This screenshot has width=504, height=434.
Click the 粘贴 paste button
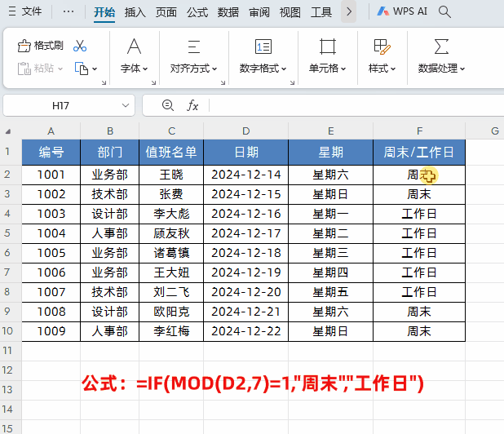(x=35, y=69)
